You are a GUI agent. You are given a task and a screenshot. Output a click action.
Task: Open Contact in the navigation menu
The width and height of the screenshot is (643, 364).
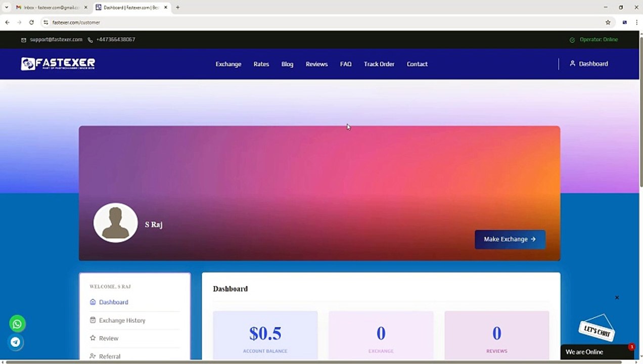[x=417, y=64]
